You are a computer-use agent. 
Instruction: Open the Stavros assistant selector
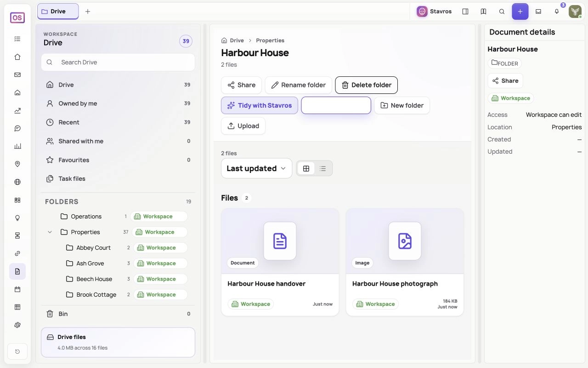click(x=434, y=11)
